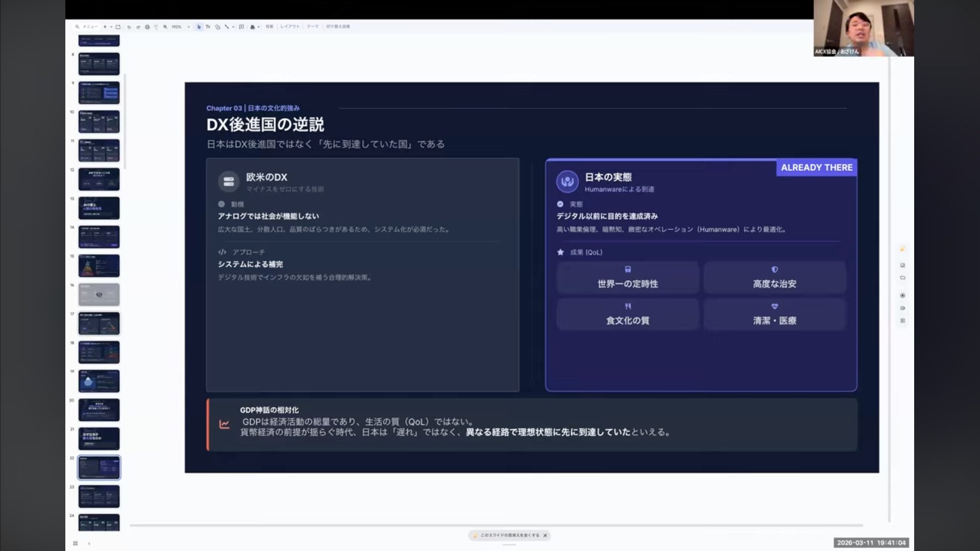Click the redo arrow in toolbar
980x551 pixels.
pos(138,27)
